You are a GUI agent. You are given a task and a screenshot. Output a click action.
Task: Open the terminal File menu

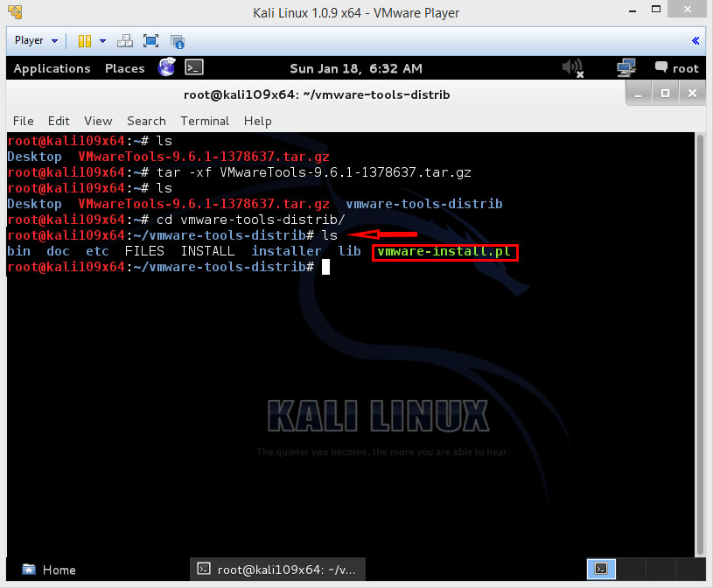click(24, 121)
